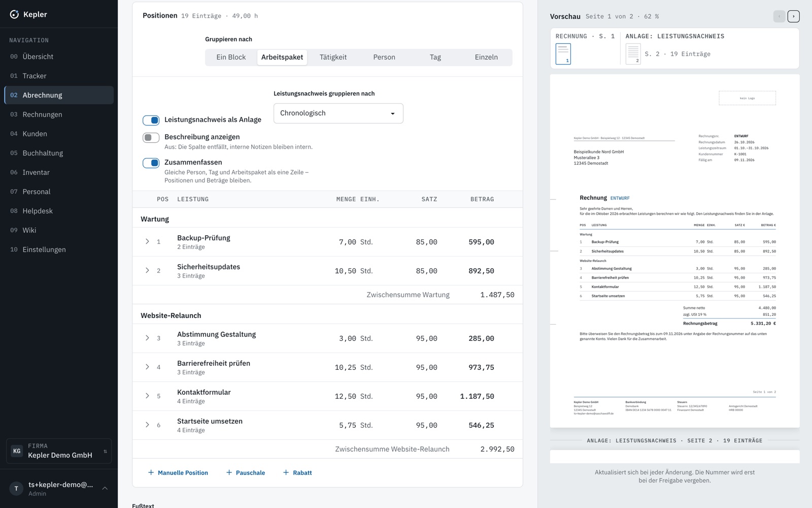Click plus icon beside Pauschale

[x=229, y=472]
